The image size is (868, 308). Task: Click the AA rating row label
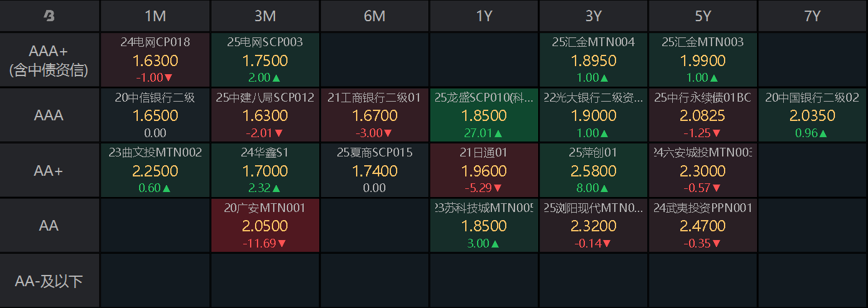49,225
